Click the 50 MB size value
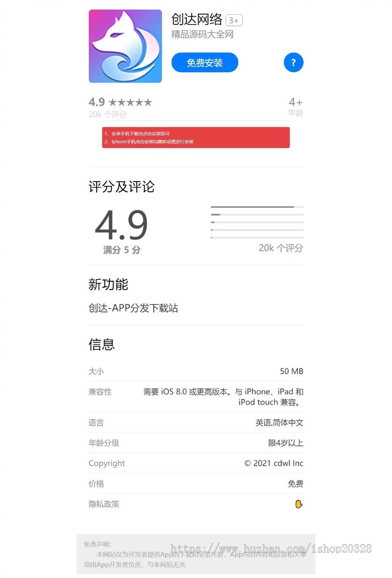Image resolution: width=392 pixels, height=578 pixels. (291, 372)
